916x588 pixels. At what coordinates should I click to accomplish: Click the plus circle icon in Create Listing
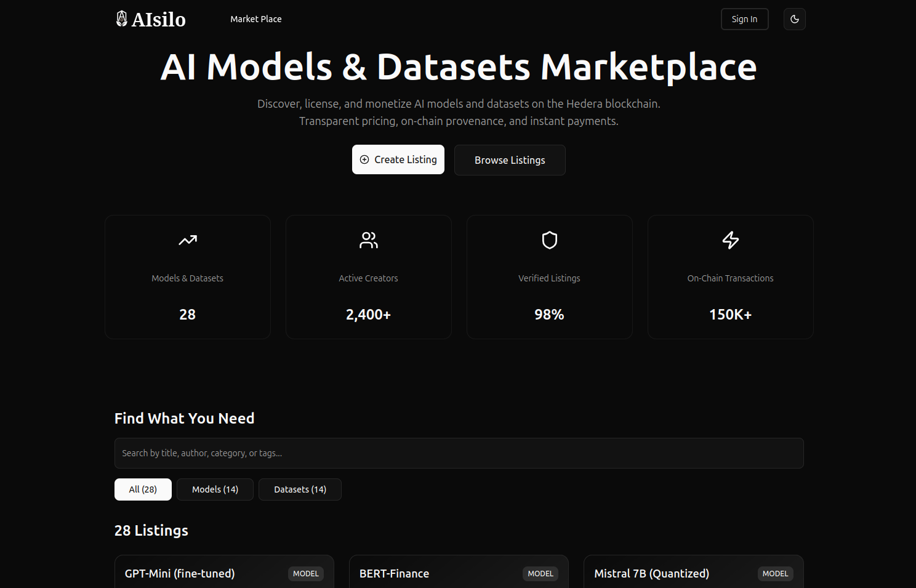pos(364,159)
